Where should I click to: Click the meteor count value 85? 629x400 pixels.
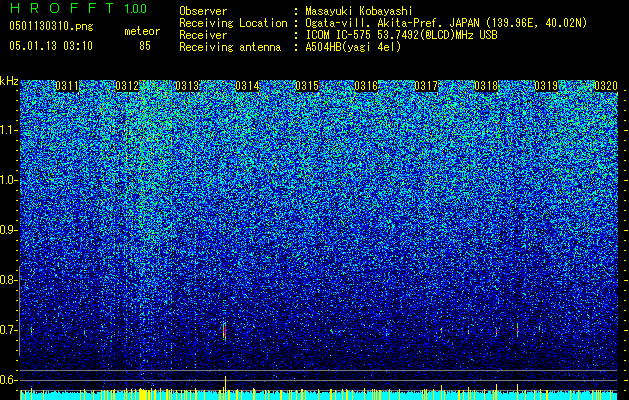(145, 46)
